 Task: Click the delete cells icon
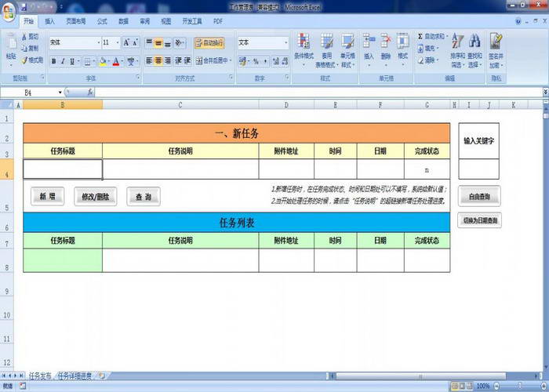386,42
